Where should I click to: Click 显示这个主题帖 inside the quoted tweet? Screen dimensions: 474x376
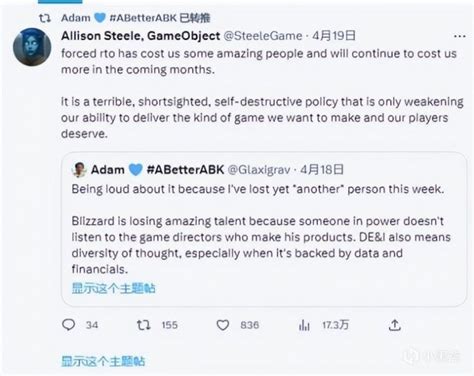pyautogui.click(x=114, y=288)
